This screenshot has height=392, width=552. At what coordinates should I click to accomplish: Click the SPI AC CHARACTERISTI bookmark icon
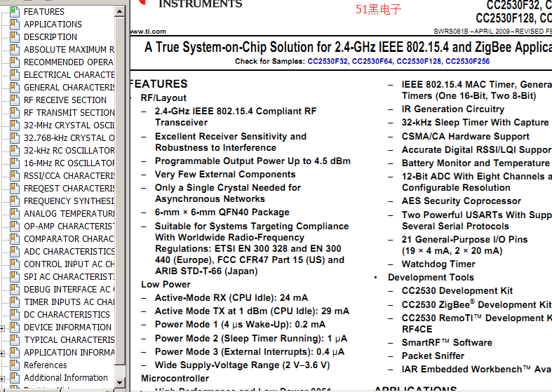(15, 277)
